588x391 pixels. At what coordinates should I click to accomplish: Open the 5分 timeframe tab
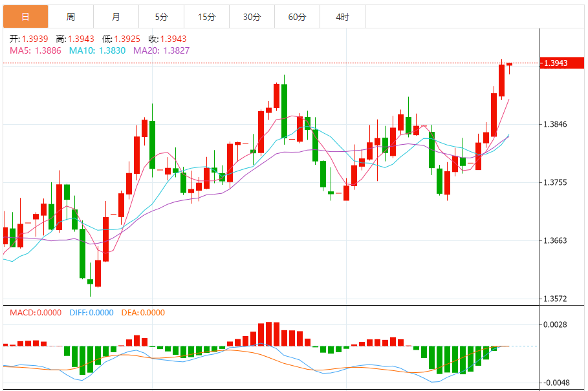pos(162,17)
